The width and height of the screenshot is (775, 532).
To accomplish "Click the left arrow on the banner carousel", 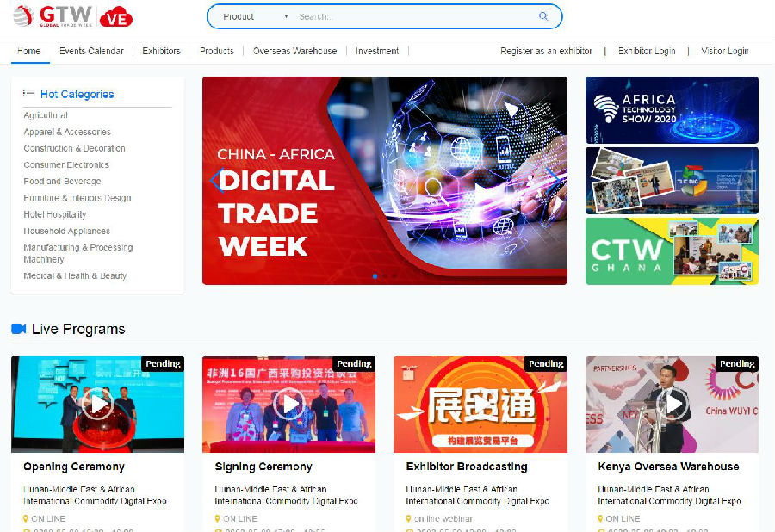I will [x=216, y=180].
